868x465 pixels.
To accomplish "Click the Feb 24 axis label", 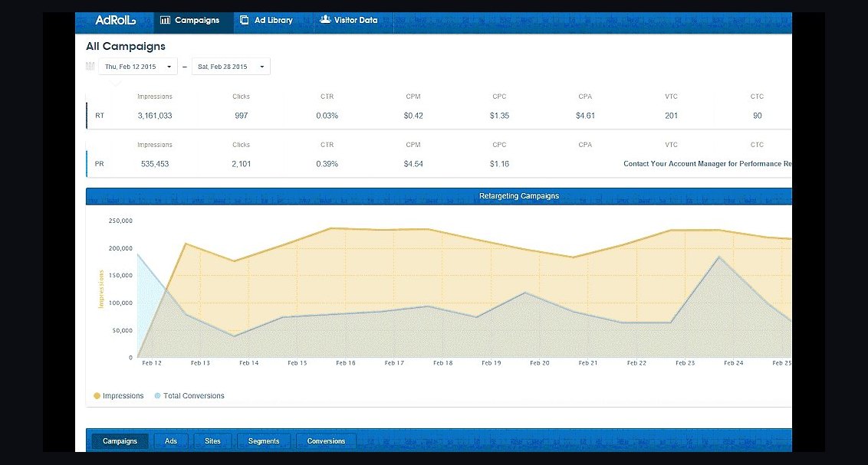I will pos(734,363).
